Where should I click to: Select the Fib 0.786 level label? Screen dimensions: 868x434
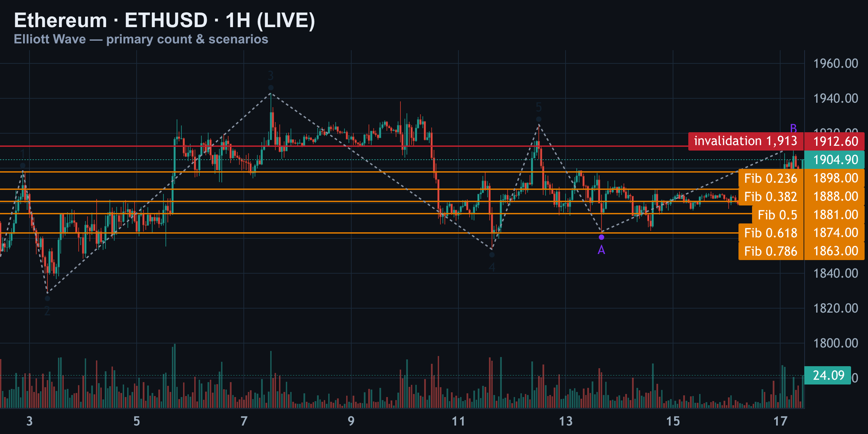coord(771,251)
